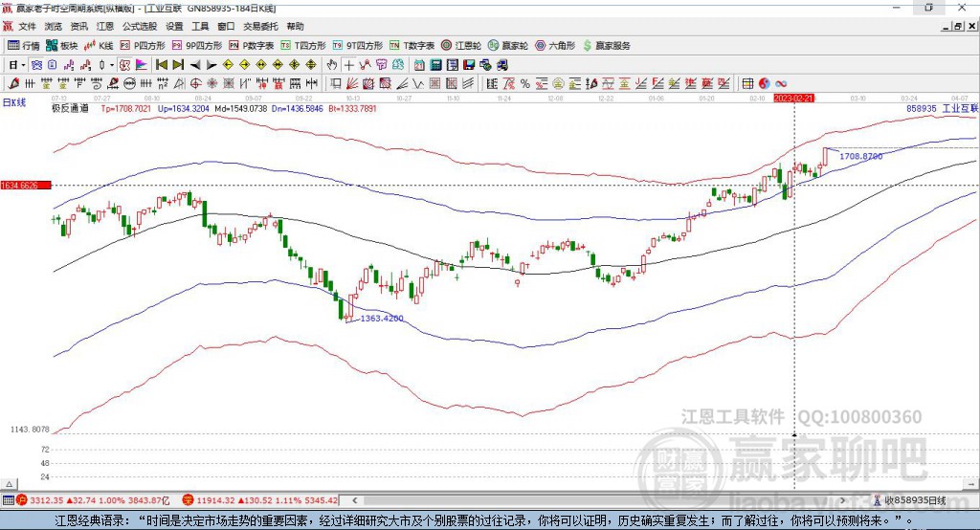980x530 pixels.
Task: Click the n² square tool icon
Action: click(163, 84)
